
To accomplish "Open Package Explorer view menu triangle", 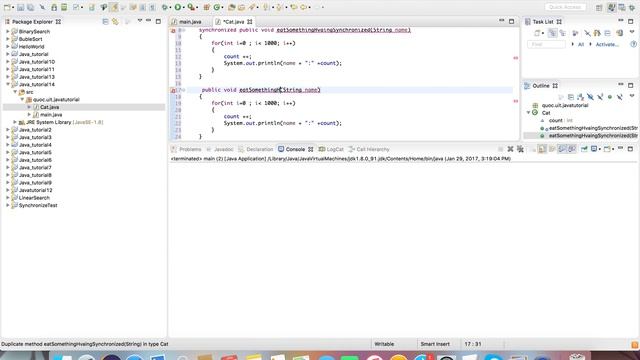I will point(140,21).
